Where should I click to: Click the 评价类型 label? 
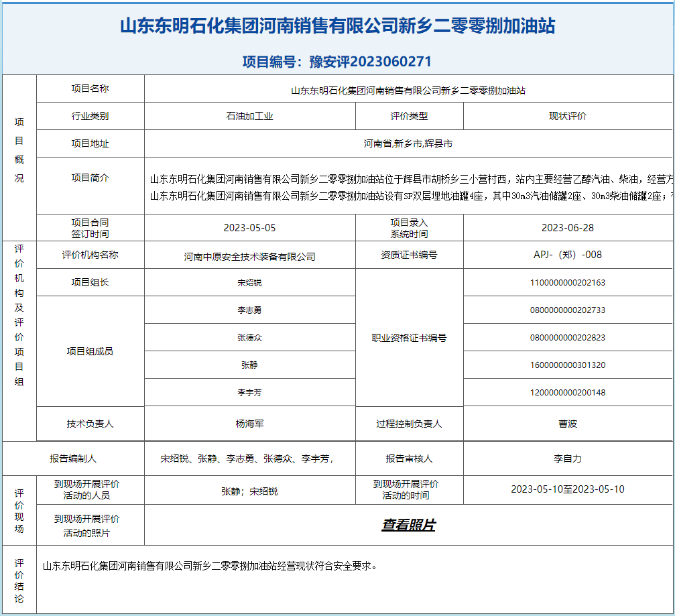click(x=409, y=116)
